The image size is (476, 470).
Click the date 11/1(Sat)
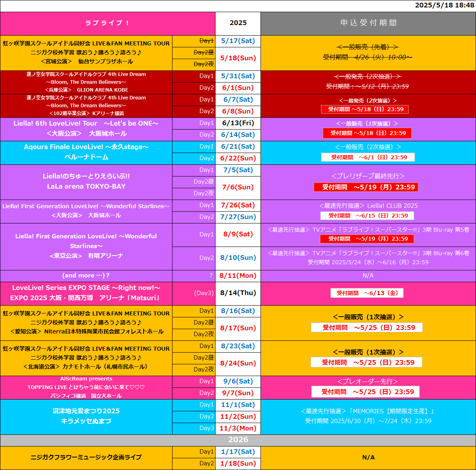click(238, 405)
